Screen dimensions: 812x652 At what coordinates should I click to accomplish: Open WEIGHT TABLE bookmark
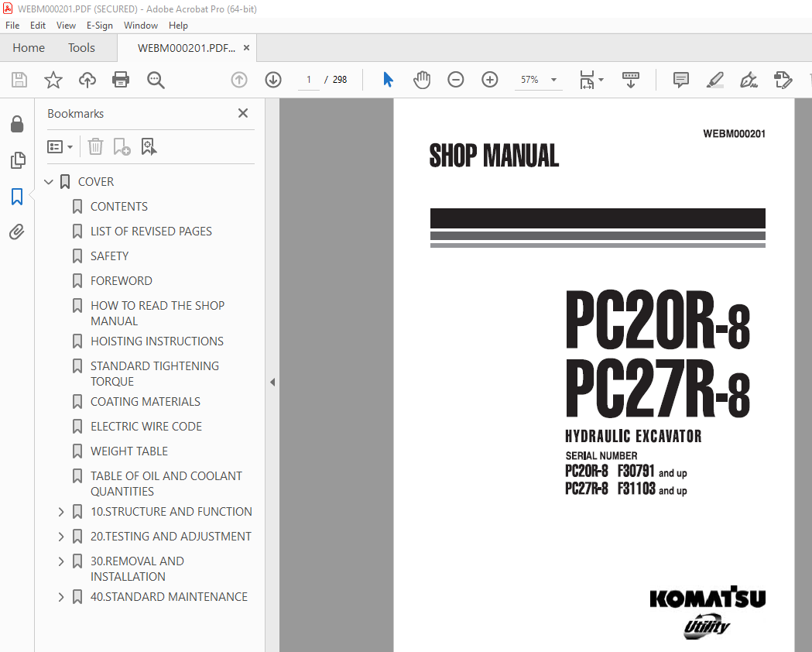(x=129, y=451)
